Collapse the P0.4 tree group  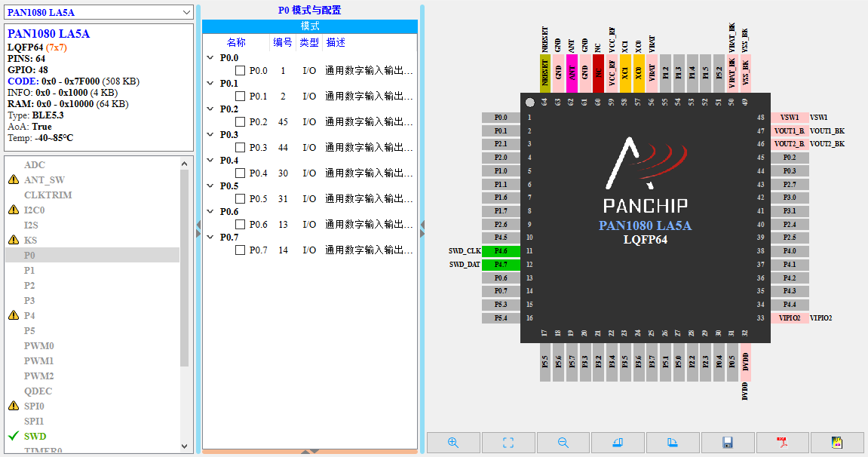coord(210,160)
